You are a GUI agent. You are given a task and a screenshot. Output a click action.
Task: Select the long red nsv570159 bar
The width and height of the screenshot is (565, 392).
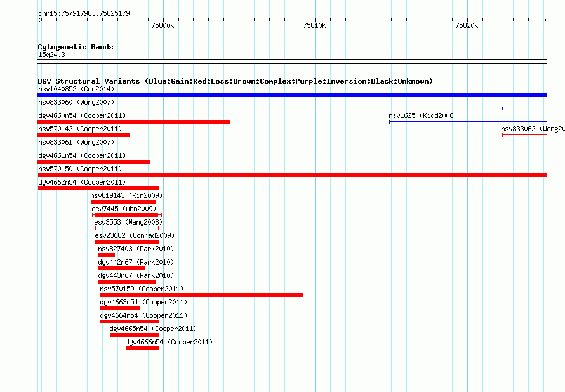tap(201, 295)
